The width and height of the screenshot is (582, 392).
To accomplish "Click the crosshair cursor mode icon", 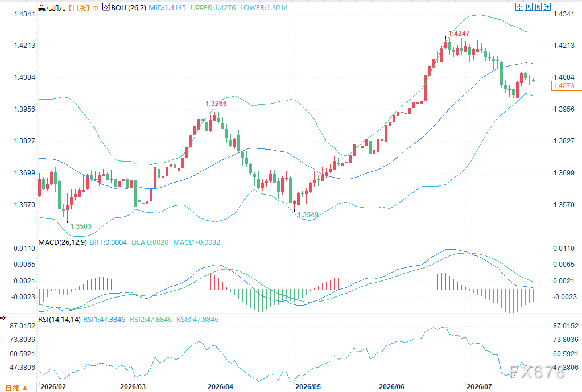I will tap(519, 7).
